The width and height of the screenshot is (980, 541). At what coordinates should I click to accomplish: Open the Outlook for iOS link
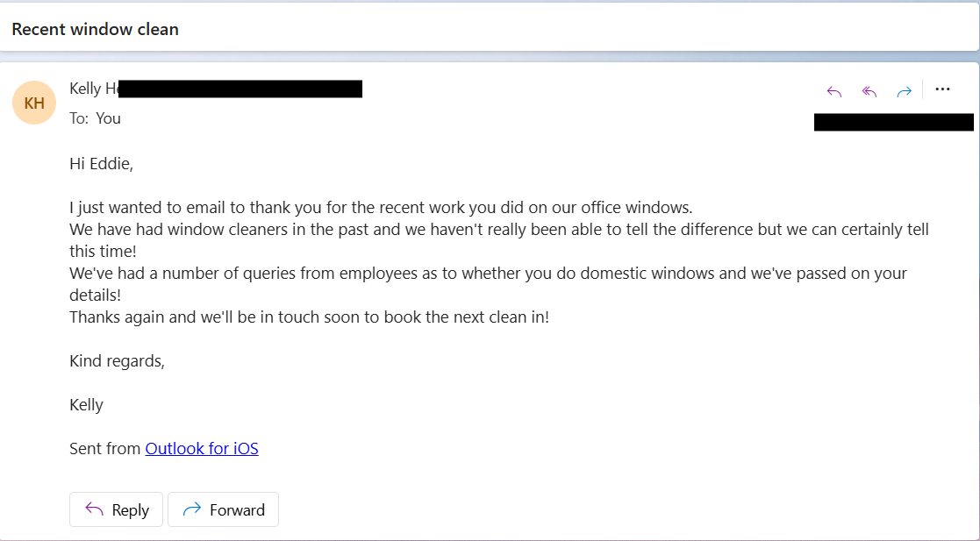[x=202, y=449]
